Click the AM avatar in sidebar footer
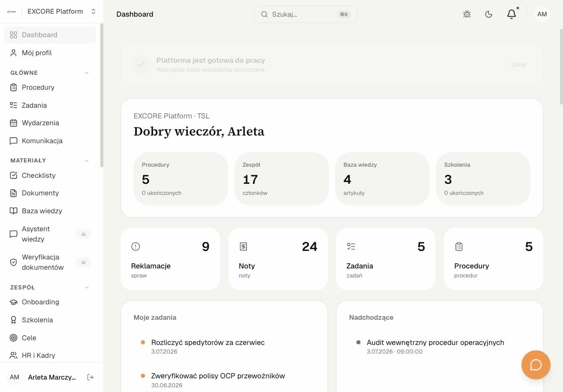This screenshot has width=563, height=392. click(15, 377)
